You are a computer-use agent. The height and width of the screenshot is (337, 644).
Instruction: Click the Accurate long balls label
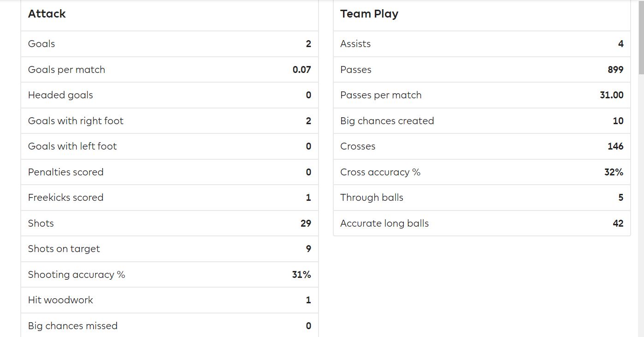click(384, 223)
